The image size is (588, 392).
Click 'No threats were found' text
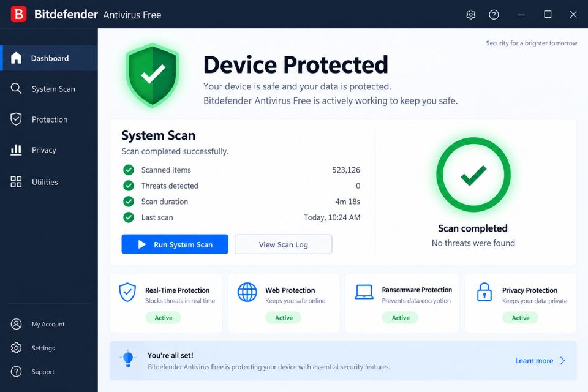pyautogui.click(x=473, y=243)
